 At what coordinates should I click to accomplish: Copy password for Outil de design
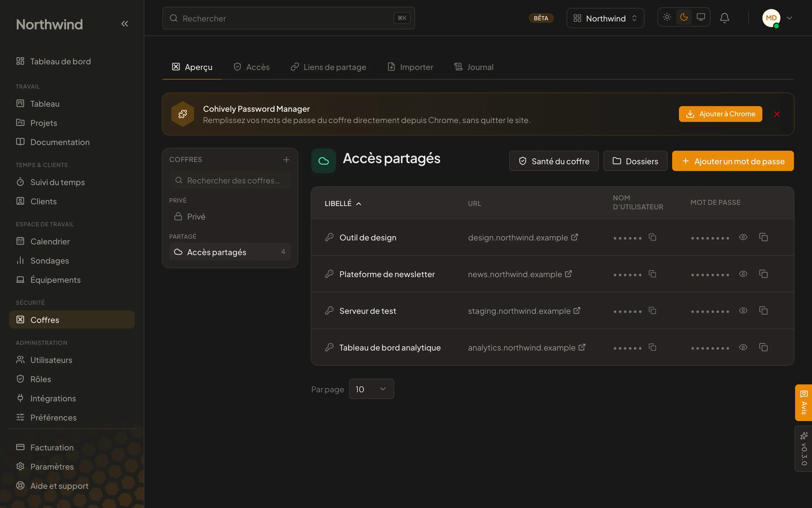tap(763, 238)
